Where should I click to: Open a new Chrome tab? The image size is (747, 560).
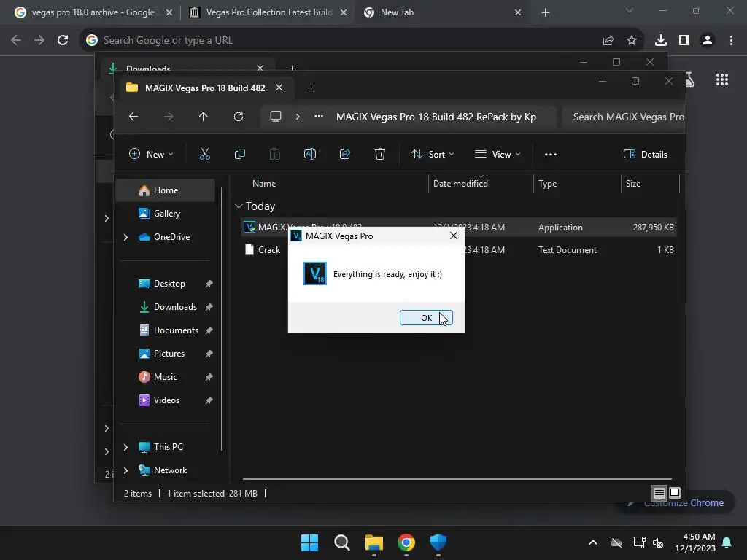coord(546,12)
